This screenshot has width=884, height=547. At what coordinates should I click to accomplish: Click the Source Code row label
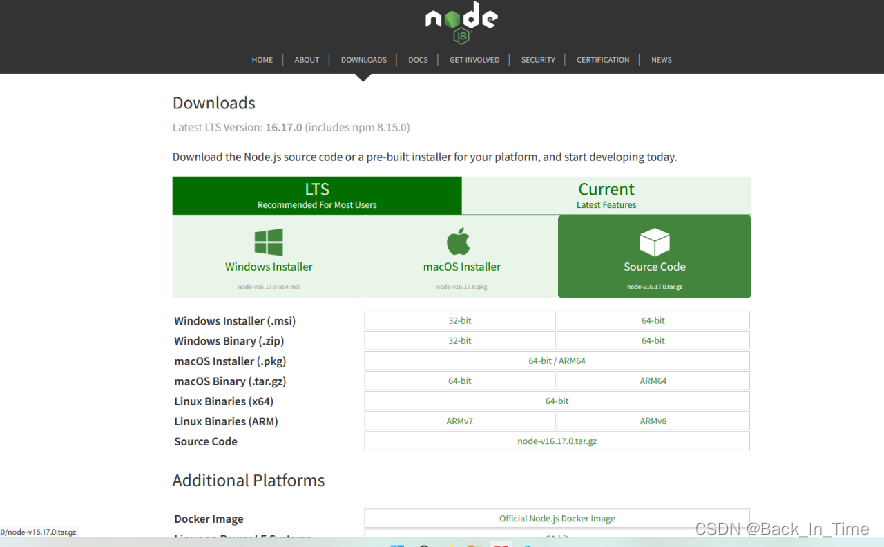click(x=206, y=442)
